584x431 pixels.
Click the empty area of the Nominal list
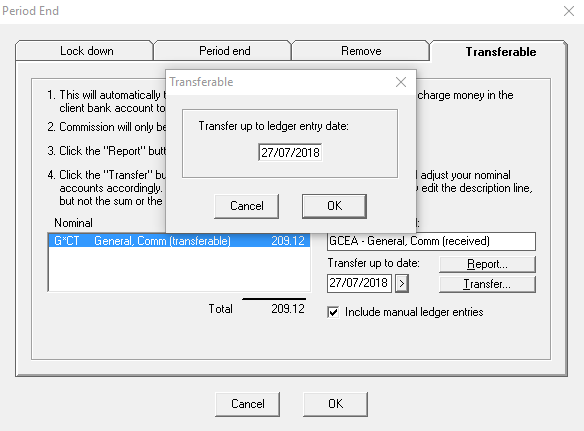click(x=179, y=269)
